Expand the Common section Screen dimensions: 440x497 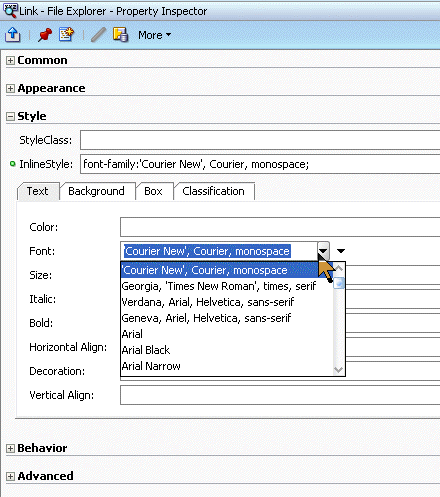coord(10,60)
